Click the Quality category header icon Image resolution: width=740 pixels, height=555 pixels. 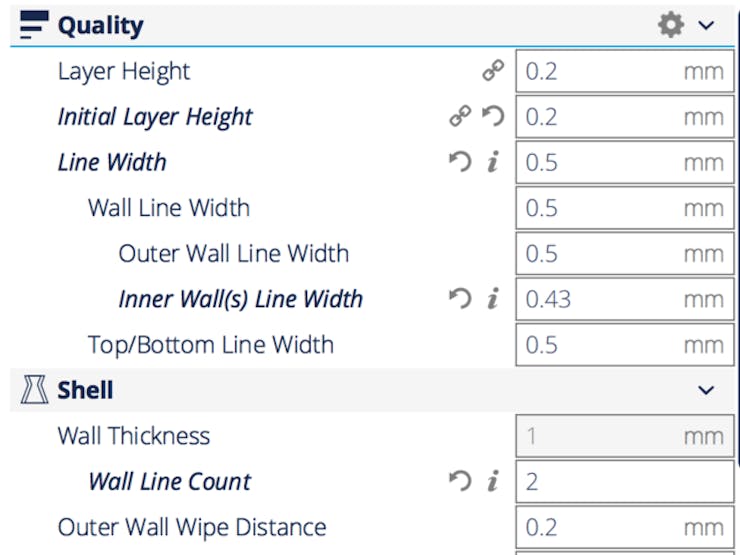coord(34,25)
